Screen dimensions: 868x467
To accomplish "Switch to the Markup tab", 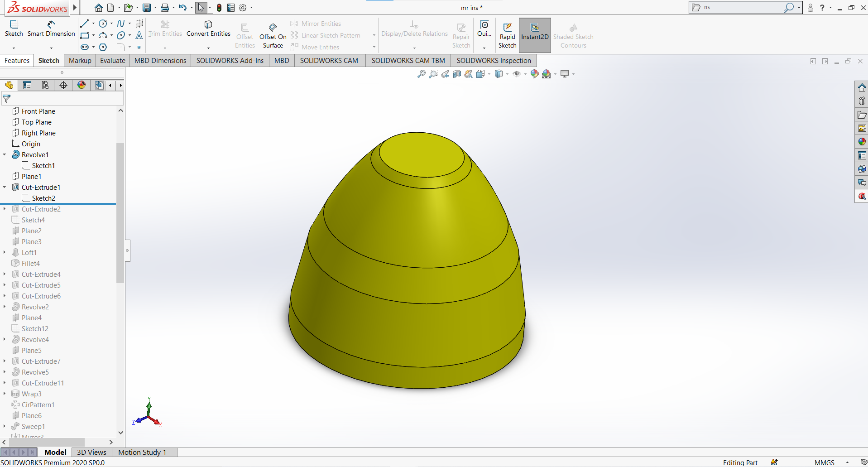I will pos(80,61).
